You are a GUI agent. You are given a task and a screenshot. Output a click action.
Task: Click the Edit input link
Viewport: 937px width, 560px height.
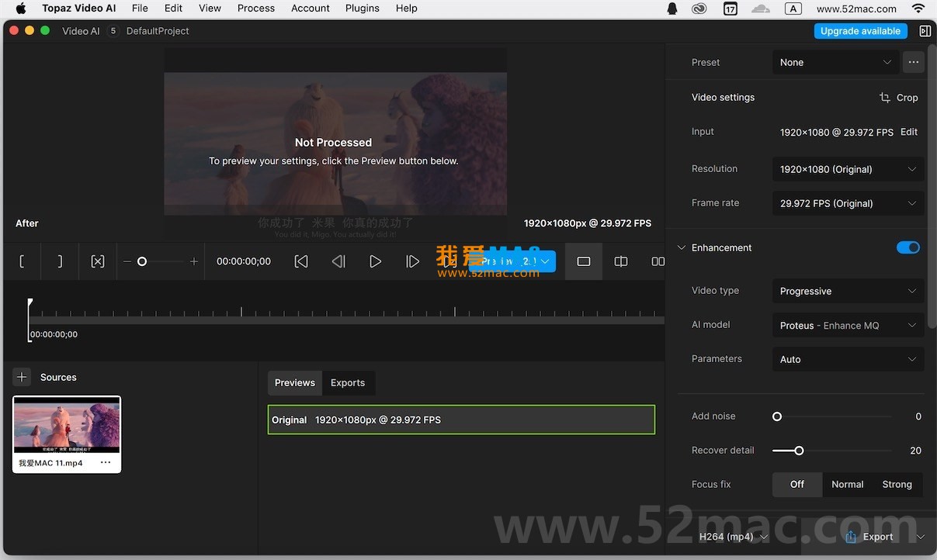pos(909,132)
